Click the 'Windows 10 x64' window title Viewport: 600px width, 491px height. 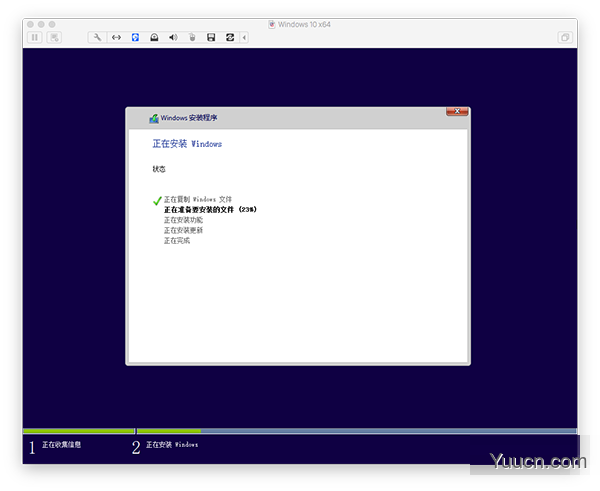(304, 24)
